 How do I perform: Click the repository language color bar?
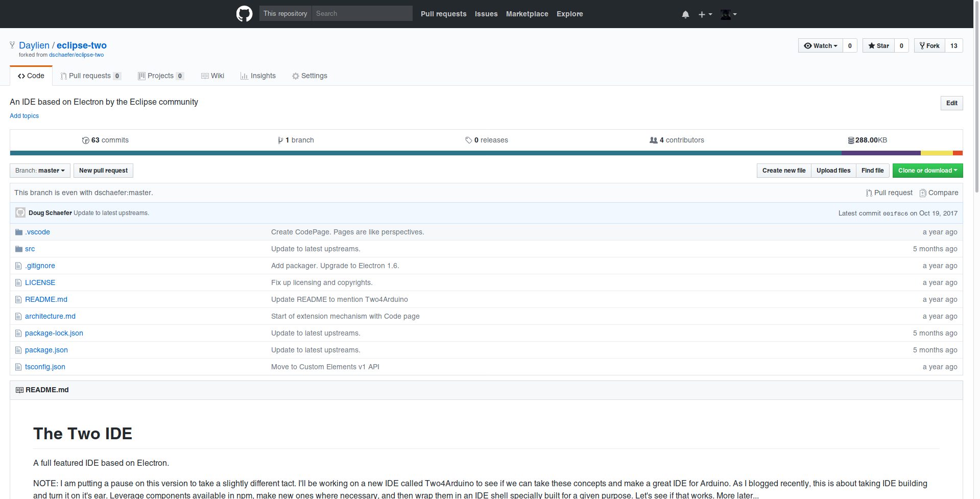(x=485, y=153)
